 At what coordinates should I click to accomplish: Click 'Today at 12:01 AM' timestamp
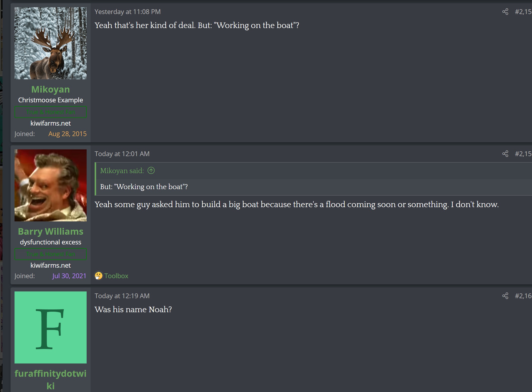[x=122, y=154]
